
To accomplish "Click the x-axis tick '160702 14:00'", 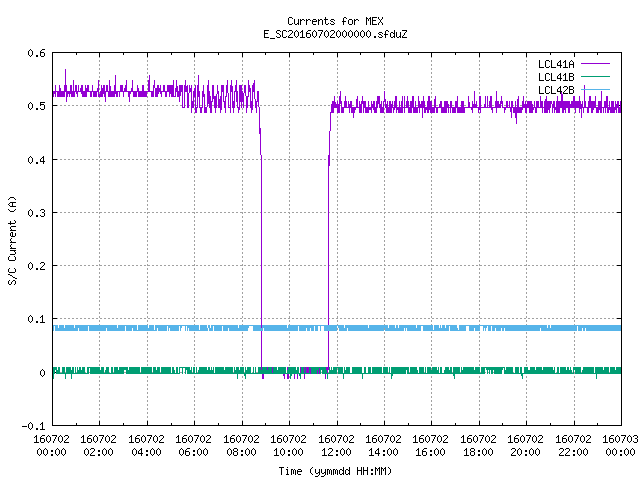I will 383,446.
